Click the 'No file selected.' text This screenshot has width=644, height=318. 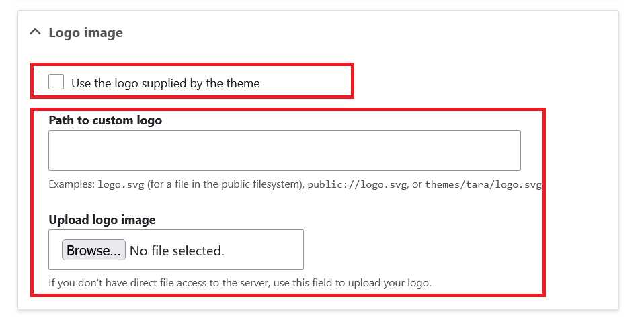pyautogui.click(x=176, y=251)
